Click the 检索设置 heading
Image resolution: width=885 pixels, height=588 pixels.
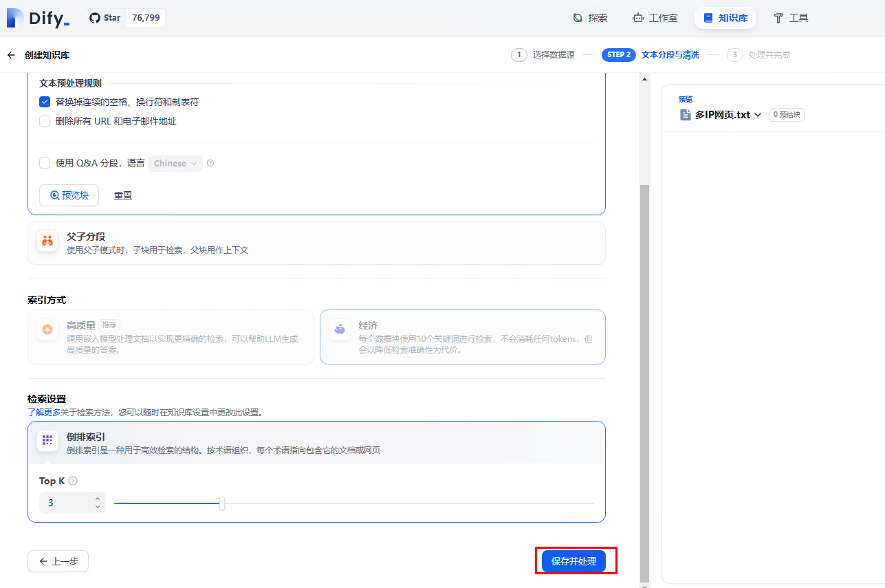click(47, 399)
